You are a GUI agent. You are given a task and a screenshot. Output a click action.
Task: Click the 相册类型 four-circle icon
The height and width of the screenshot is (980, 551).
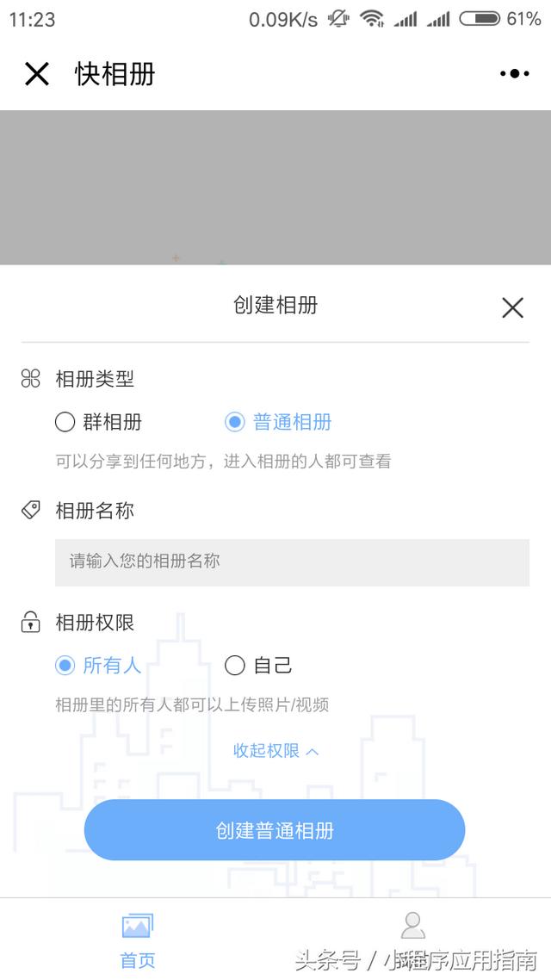(x=31, y=379)
